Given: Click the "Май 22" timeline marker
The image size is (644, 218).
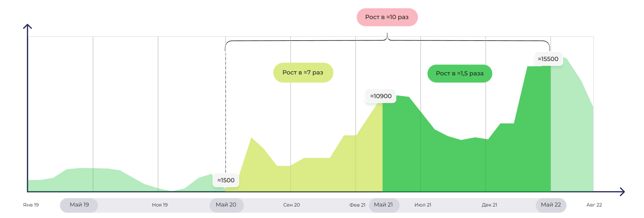Looking at the screenshot, I should (551, 205).
